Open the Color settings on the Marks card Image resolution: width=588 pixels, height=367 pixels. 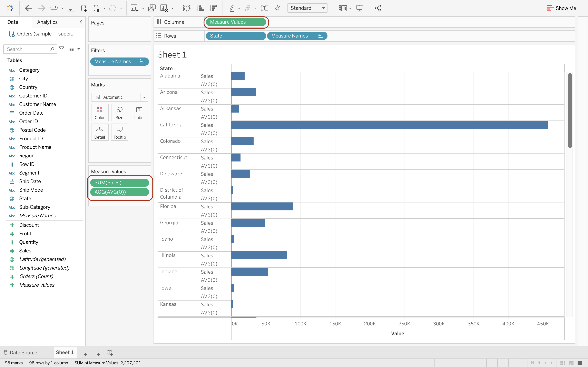100,113
